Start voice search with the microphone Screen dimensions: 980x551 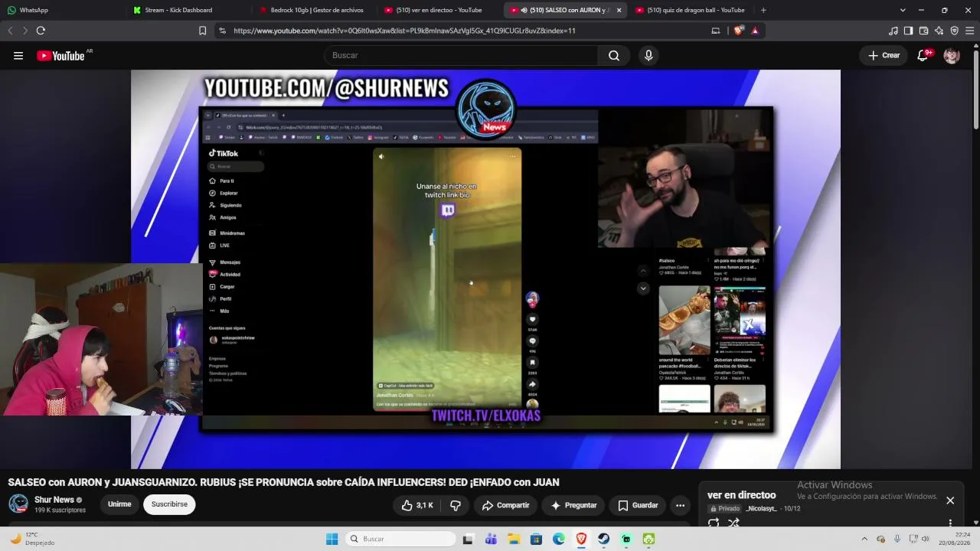(648, 56)
